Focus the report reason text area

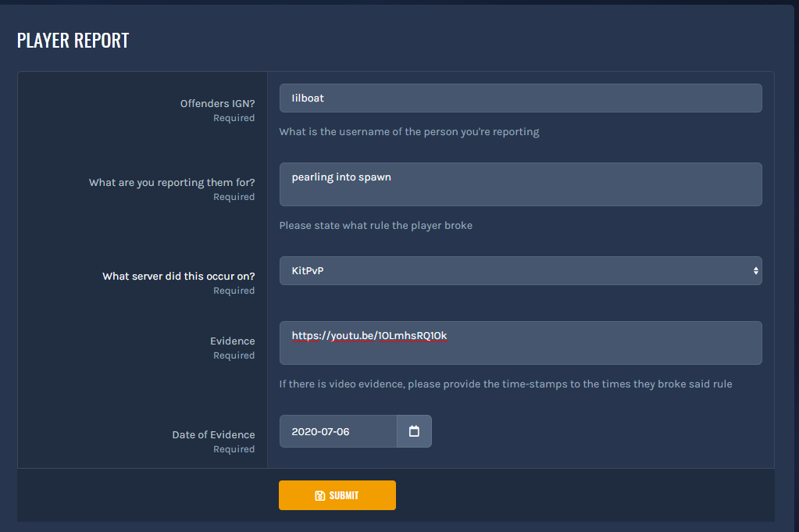pyautogui.click(x=521, y=184)
